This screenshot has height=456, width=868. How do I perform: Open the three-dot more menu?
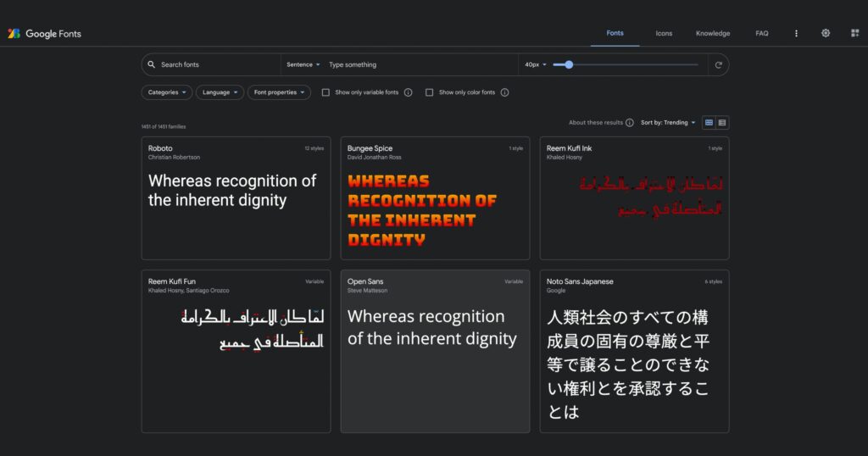click(796, 33)
